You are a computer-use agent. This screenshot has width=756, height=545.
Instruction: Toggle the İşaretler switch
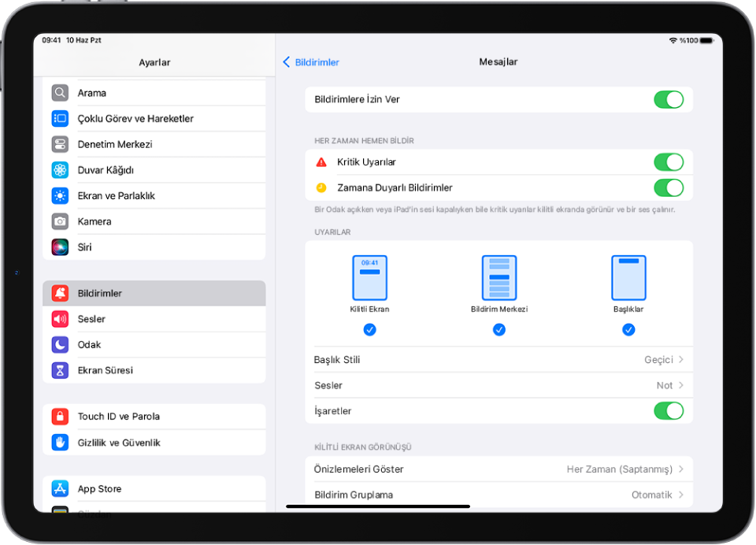(x=669, y=411)
